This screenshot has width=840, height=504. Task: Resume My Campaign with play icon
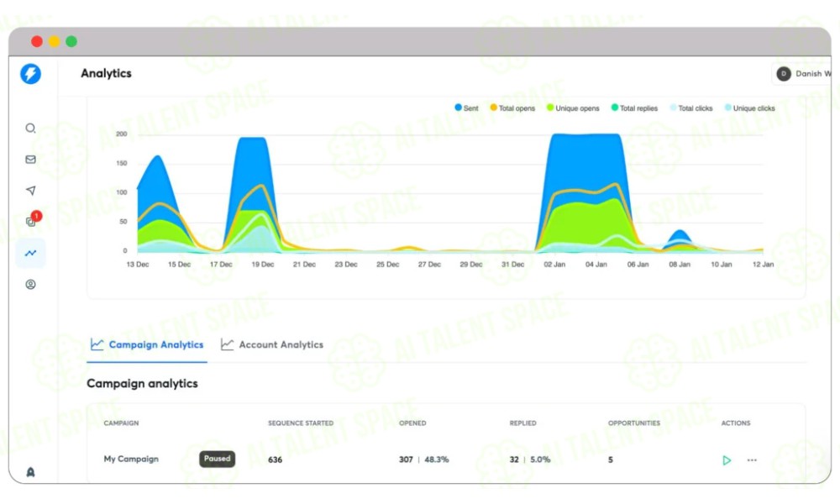click(x=727, y=460)
